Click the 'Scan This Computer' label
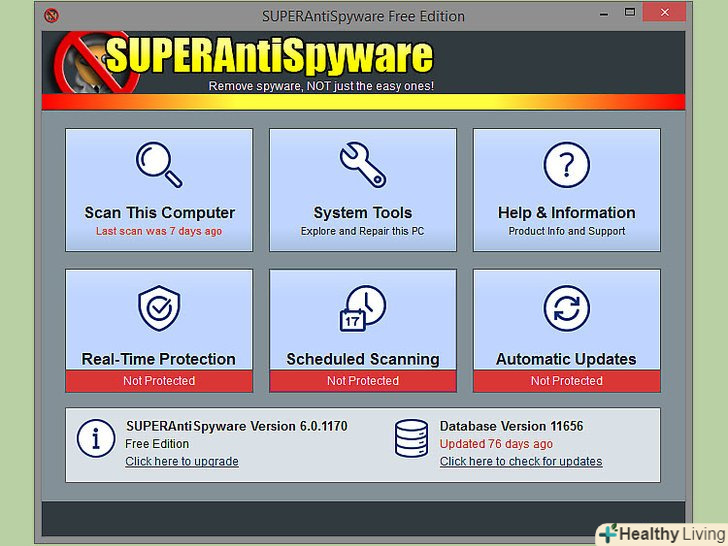Viewport: 728px width, 546px height. tap(159, 213)
